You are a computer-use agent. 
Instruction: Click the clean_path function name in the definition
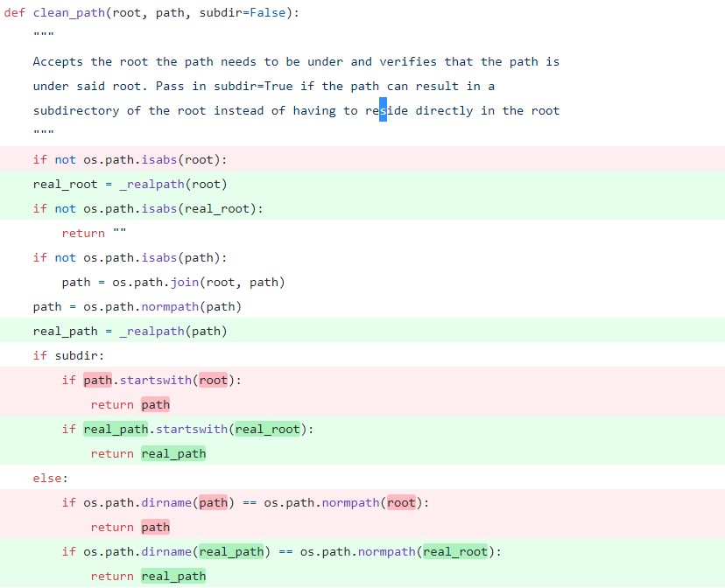pyautogui.click(x=68, y=13)
